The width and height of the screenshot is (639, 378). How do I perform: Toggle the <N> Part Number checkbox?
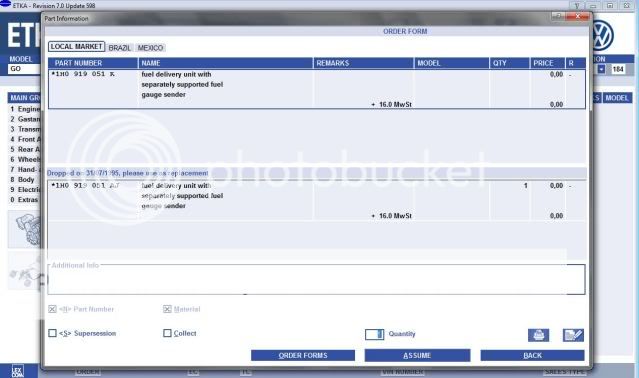(52, 309)
